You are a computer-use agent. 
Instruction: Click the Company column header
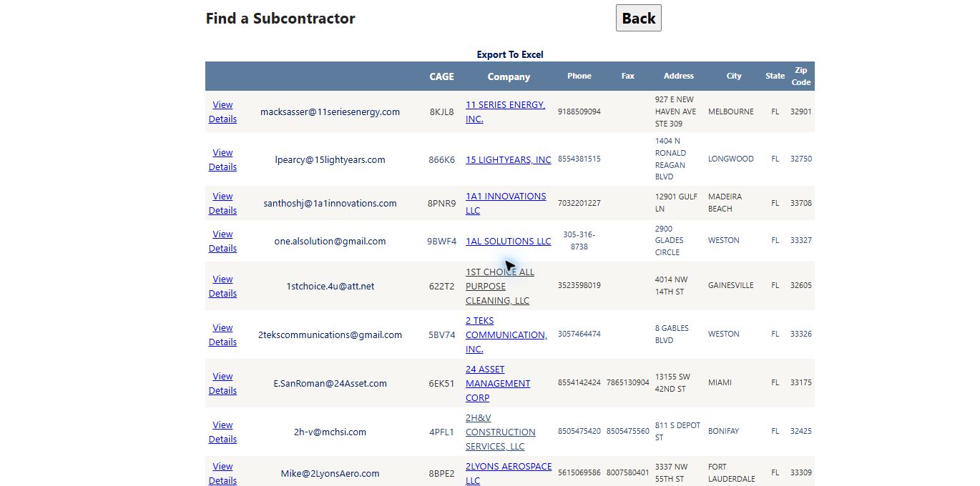coord(509,76)
